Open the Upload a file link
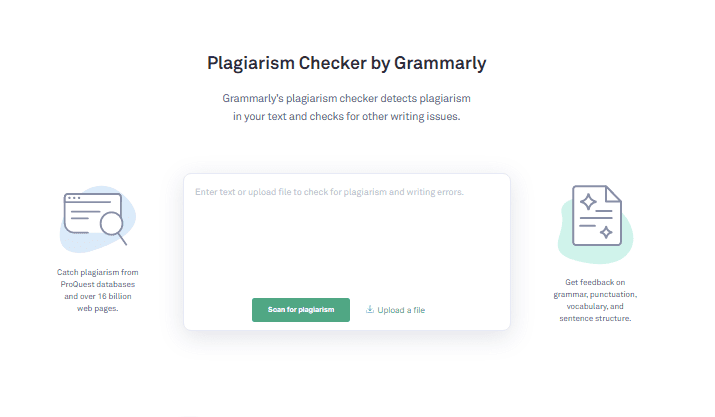Screen dimensions: 715x417 395,310
